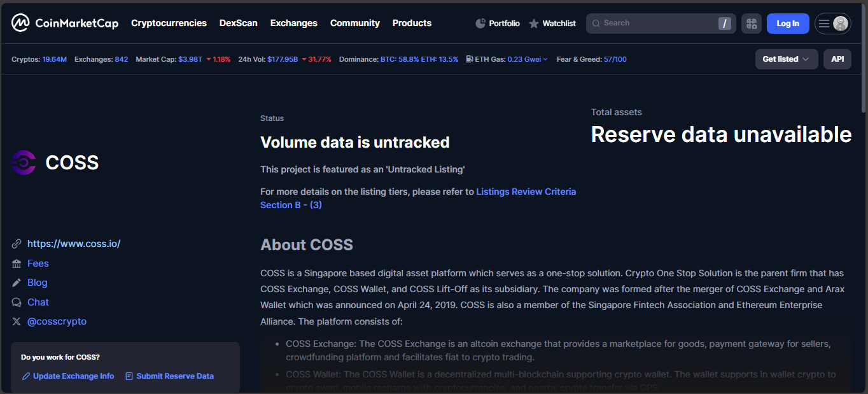868x394 pixels.
Task: Click the X icon beside @cosscrypto
Action: pos(17,321)
